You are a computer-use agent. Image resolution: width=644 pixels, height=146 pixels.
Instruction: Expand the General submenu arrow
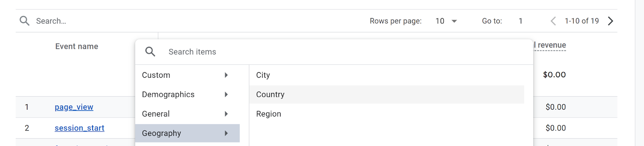click(x=226, y=114)
